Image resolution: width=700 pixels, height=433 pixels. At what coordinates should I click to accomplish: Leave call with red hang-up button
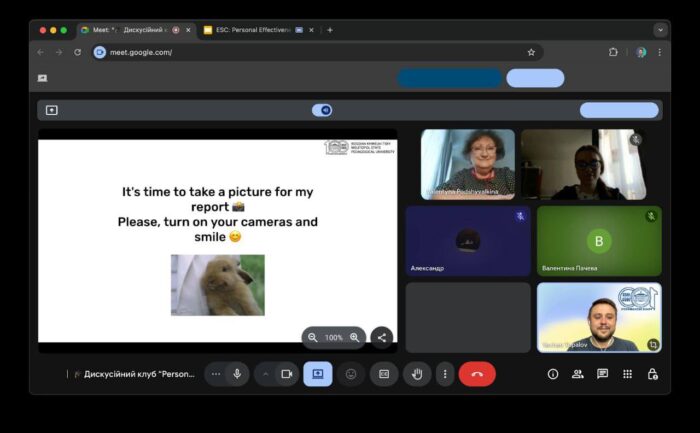pos(477,374)
